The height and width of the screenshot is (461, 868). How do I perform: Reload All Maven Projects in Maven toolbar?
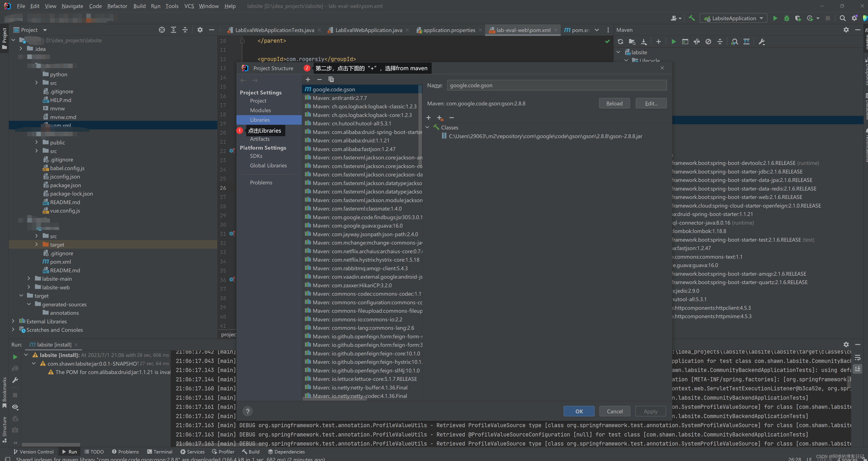(x=620, y=42)
